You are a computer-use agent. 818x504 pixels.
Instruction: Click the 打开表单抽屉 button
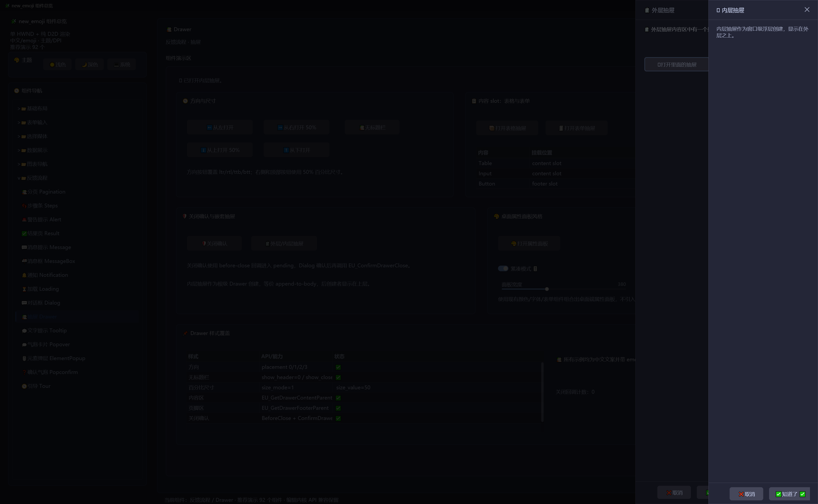coord(576,128)
